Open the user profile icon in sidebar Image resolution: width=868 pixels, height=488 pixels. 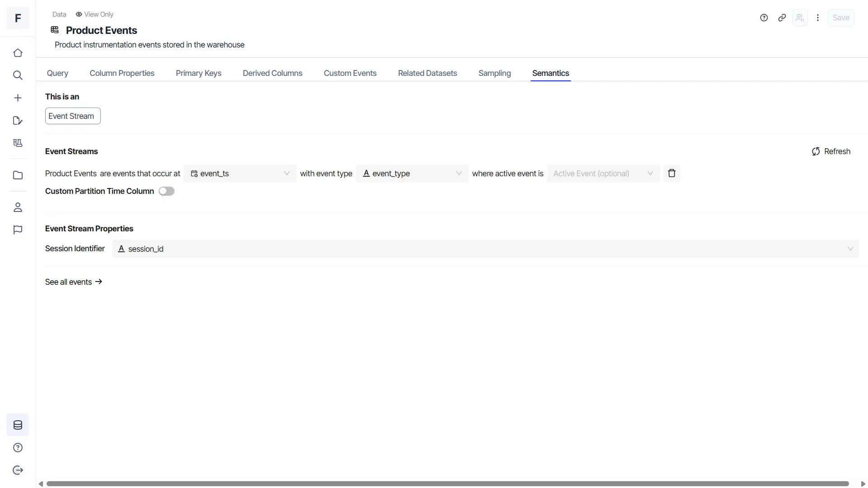[x=18, y=207]
